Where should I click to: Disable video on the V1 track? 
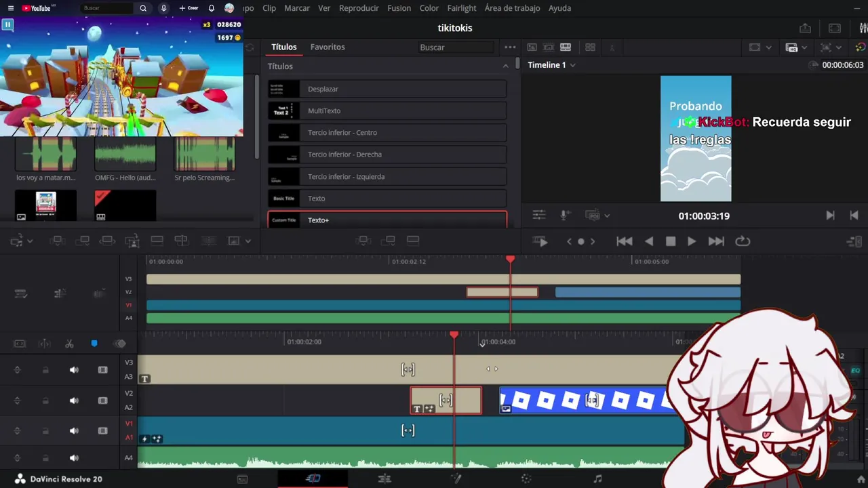(x=103, y=431)
